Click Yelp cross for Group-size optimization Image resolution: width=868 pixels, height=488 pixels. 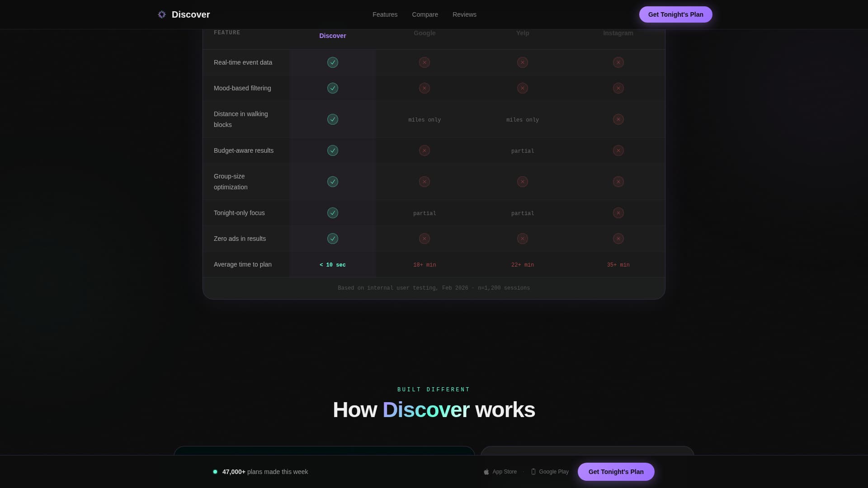pos(523,182)
